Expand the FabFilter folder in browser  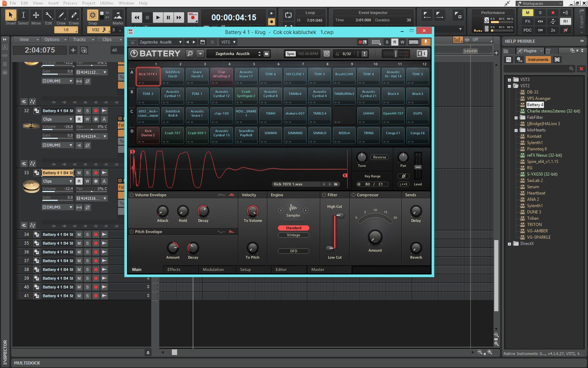click(516, 118)
